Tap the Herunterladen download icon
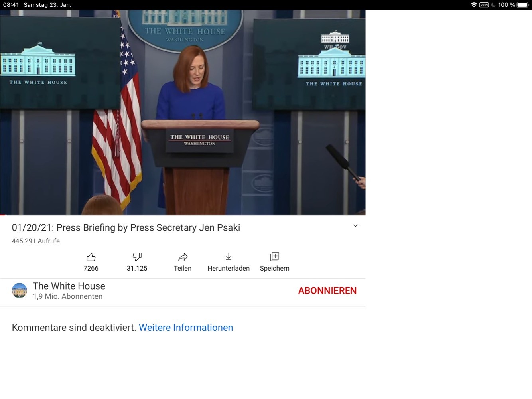The height and width of the screenshot is (399, 532). [229, 257]
